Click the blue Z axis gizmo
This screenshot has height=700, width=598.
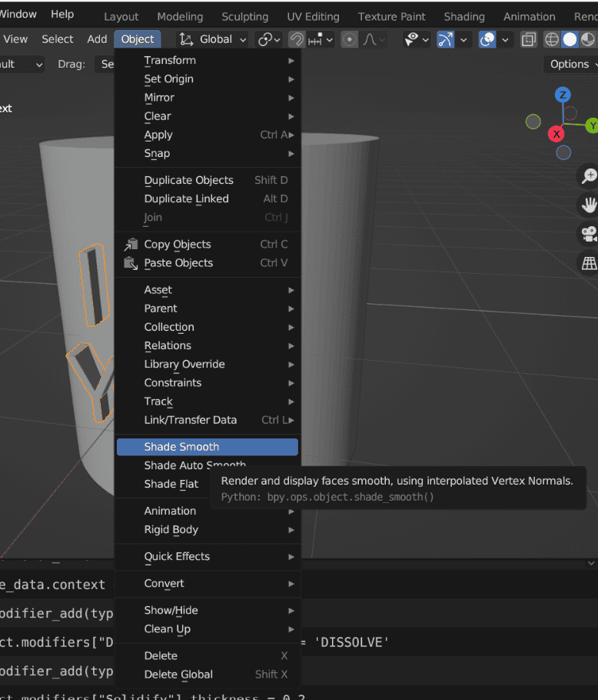[563, 95]
